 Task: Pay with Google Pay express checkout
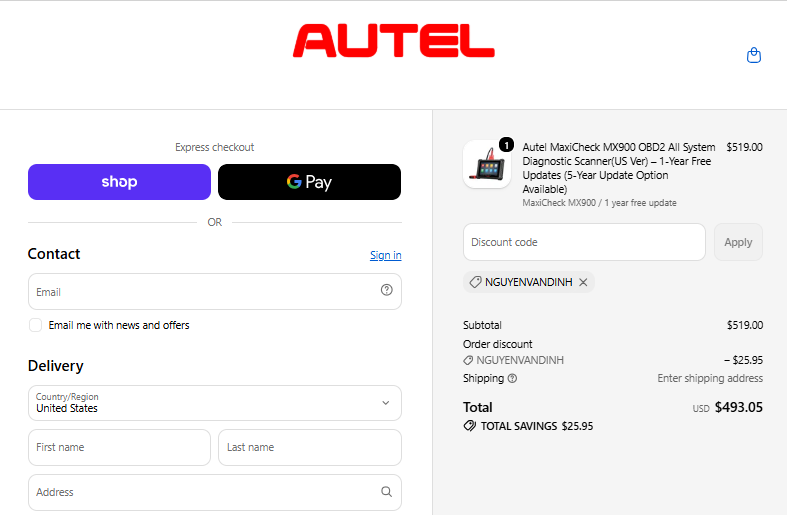310,182
